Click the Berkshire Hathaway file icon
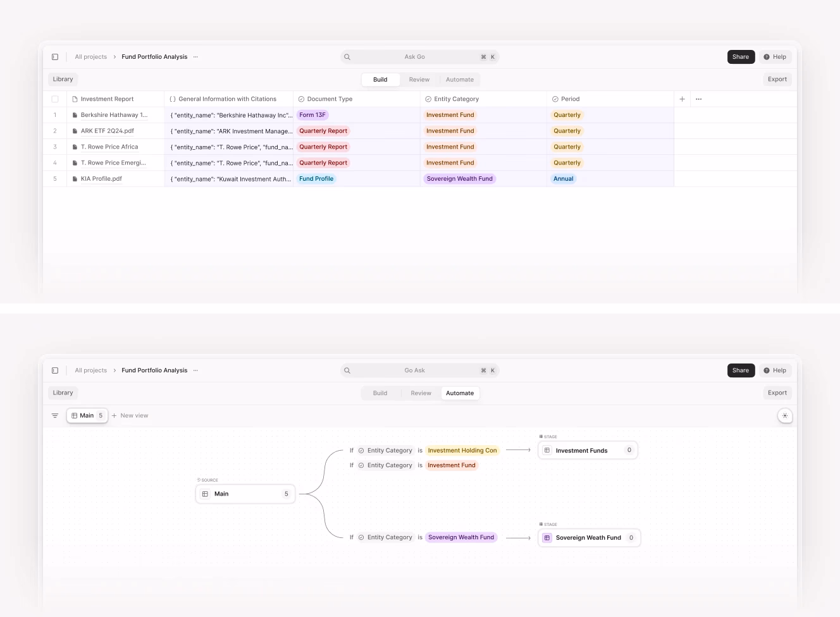 (x=75, y=115)
